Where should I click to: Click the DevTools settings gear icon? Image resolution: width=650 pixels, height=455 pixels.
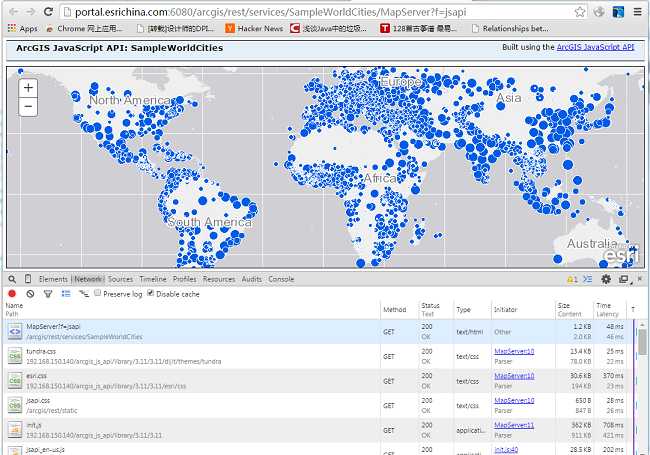tap(606, 279)
